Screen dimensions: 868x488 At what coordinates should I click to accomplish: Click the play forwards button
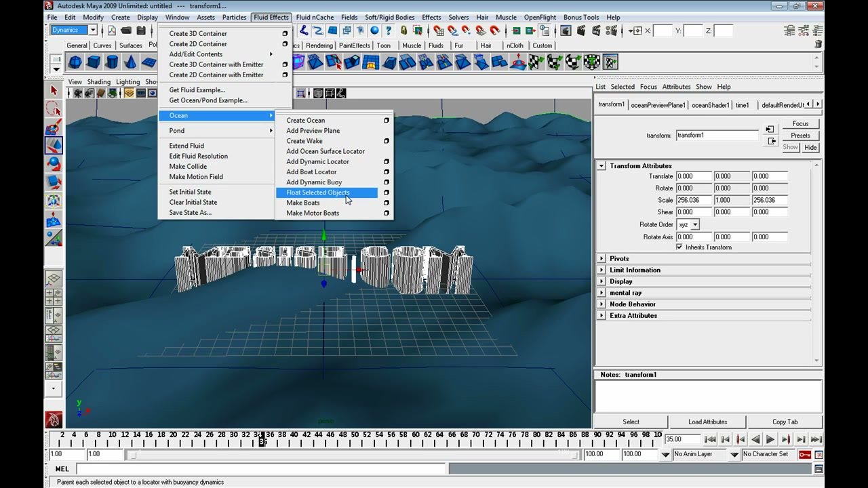tap(770, 439)
